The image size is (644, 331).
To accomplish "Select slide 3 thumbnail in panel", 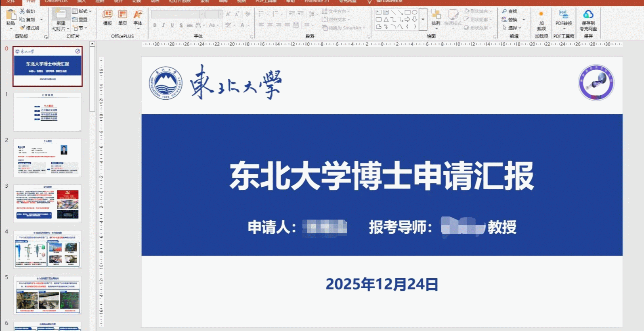I will [48, 203].
